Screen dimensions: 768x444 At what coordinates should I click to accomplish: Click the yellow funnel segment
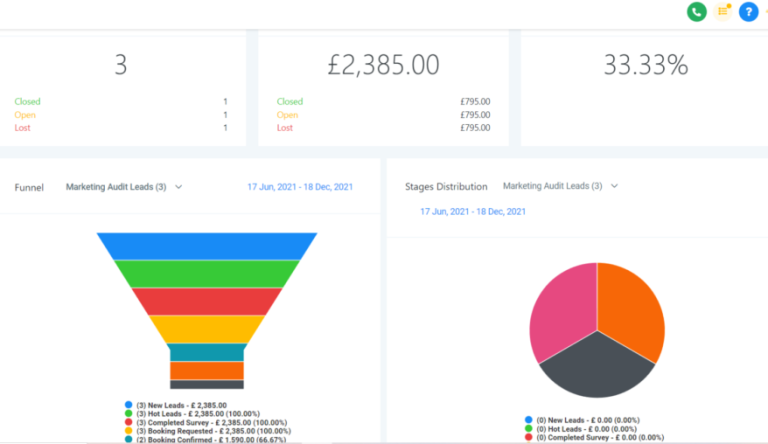click(x=207, y=329)
